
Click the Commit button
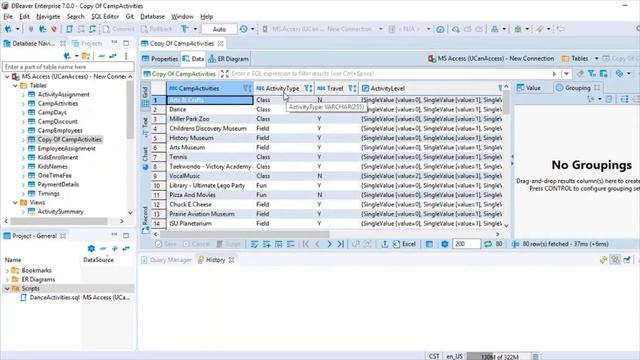coord(119,29)
